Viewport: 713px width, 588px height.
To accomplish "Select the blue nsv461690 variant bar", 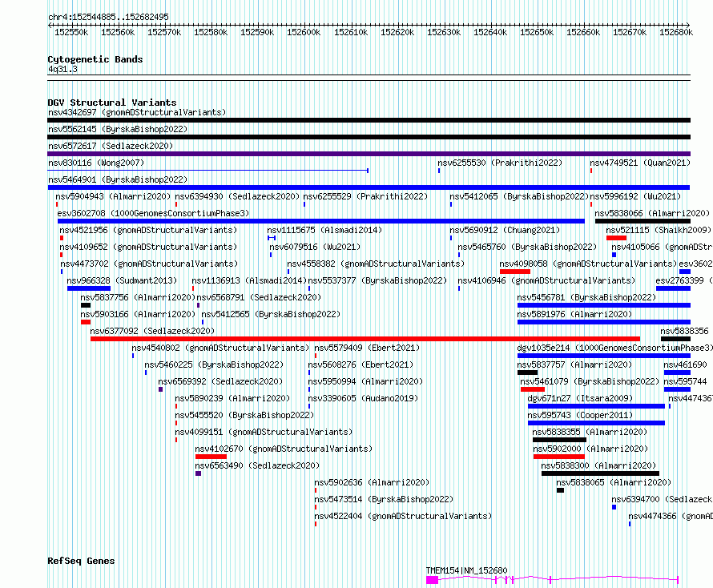I will [677, 373].
